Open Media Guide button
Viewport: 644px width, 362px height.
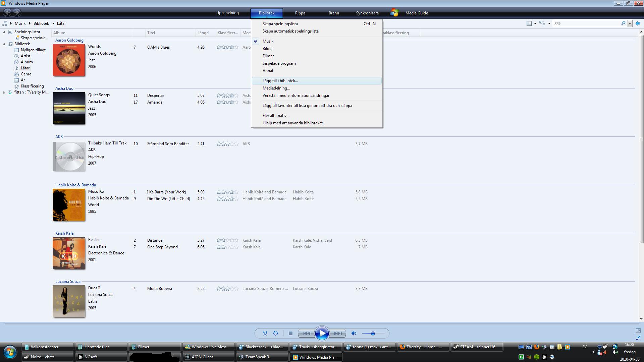pos(416,13)
